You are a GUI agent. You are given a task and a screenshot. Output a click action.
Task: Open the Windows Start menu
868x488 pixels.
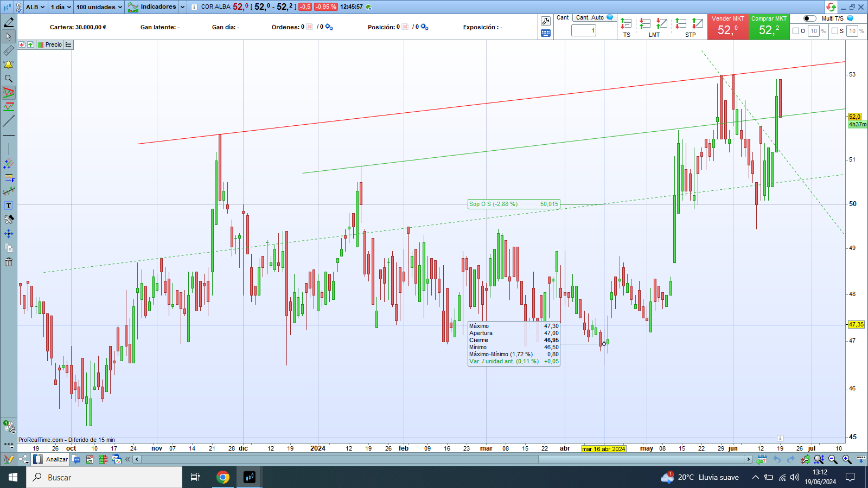point(13,477)
